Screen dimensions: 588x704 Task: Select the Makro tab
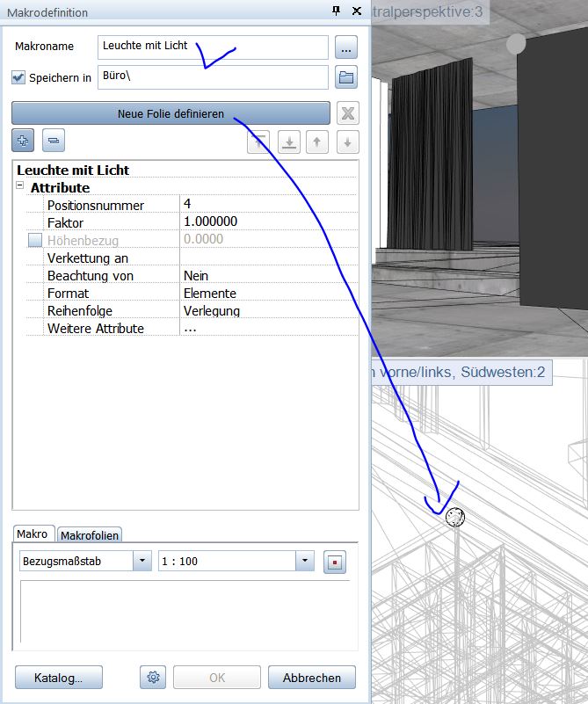point(33,534)
